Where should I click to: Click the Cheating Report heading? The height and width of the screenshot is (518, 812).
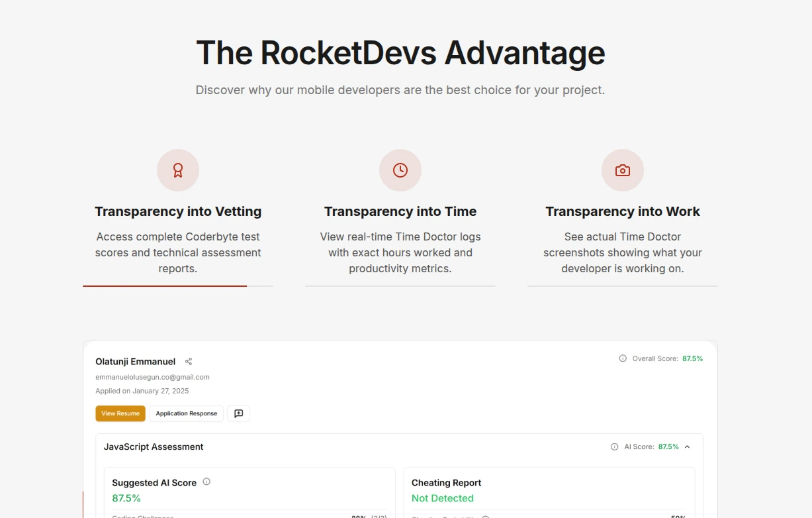447,483
